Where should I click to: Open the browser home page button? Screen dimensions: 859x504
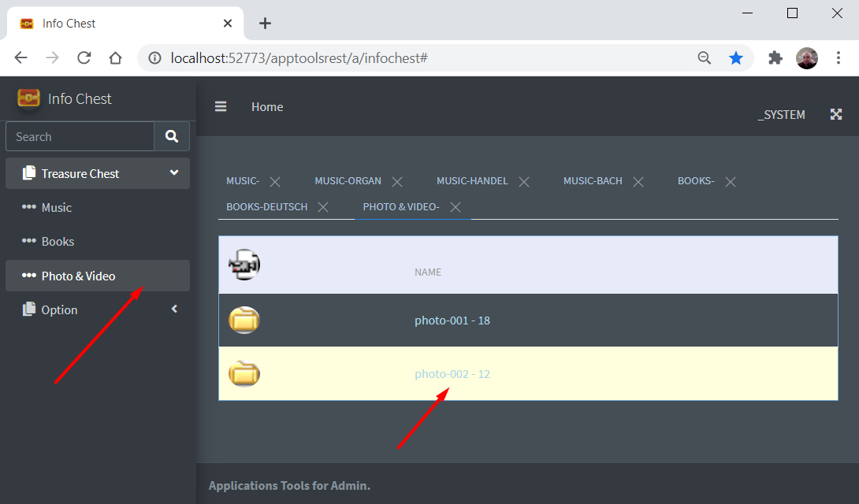(x=115, y=57)
